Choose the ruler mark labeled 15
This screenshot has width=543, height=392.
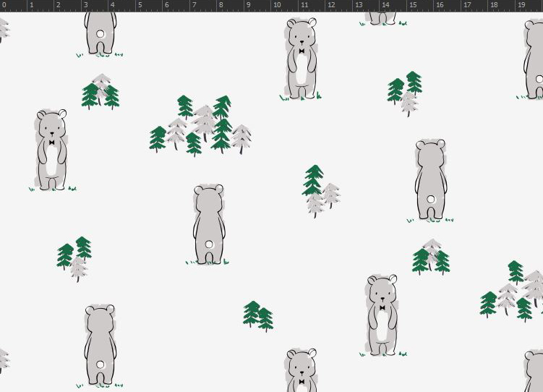coord(413,5)
